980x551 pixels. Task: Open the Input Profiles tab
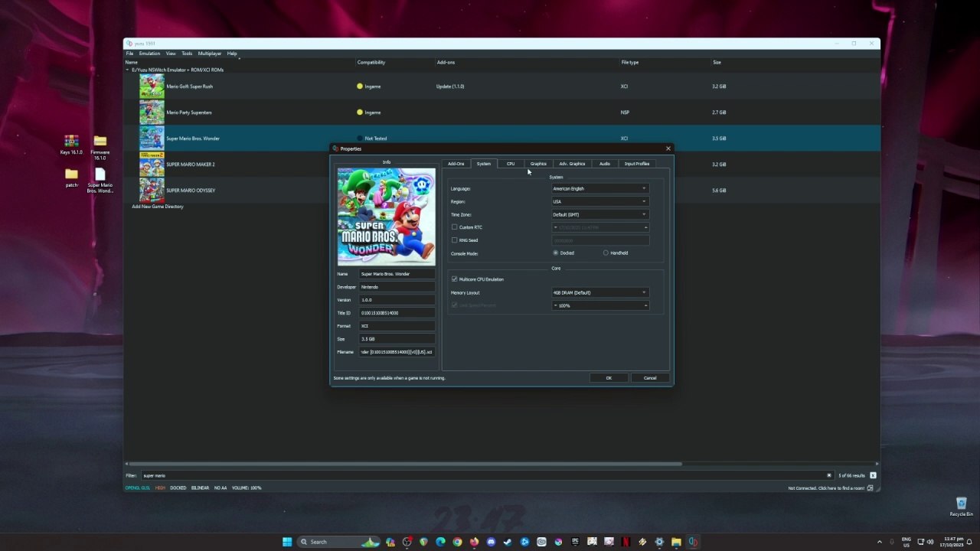click(x=637, y=164)
